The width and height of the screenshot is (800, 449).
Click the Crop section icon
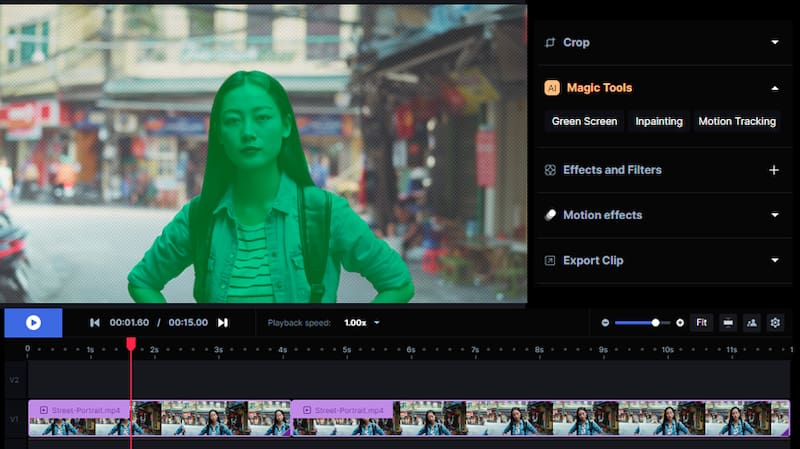(x=550, y=43)
